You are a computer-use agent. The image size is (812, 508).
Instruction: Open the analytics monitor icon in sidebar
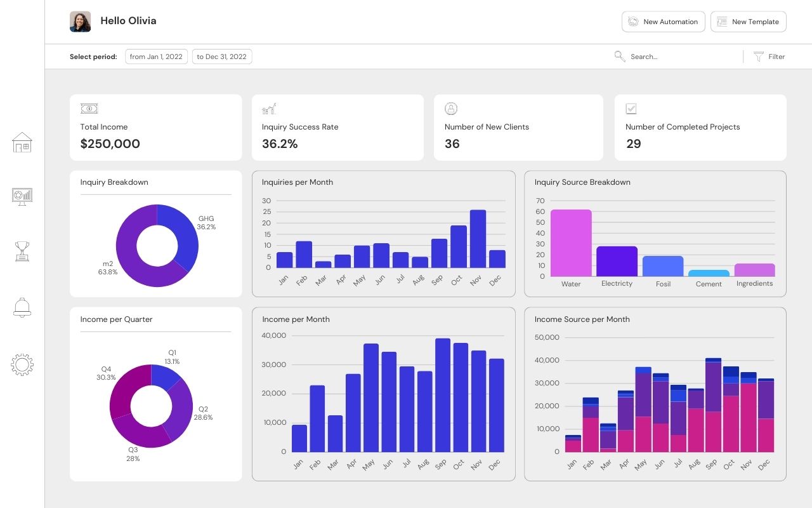22,196
